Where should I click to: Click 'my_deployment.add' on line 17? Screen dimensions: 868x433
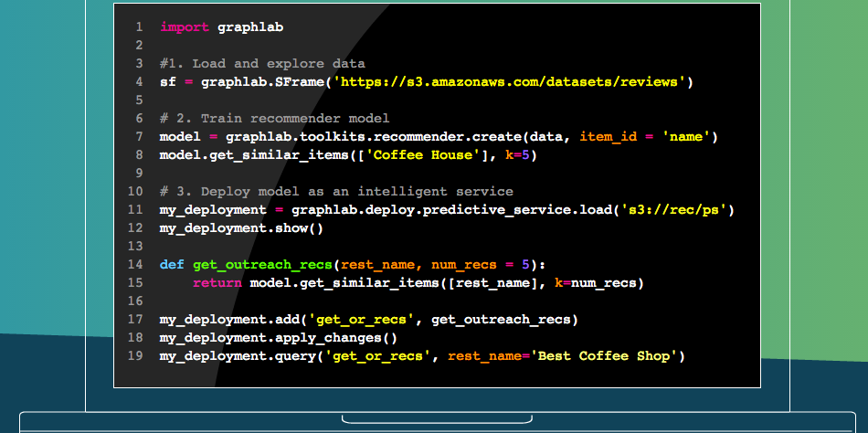pos(229,320)
